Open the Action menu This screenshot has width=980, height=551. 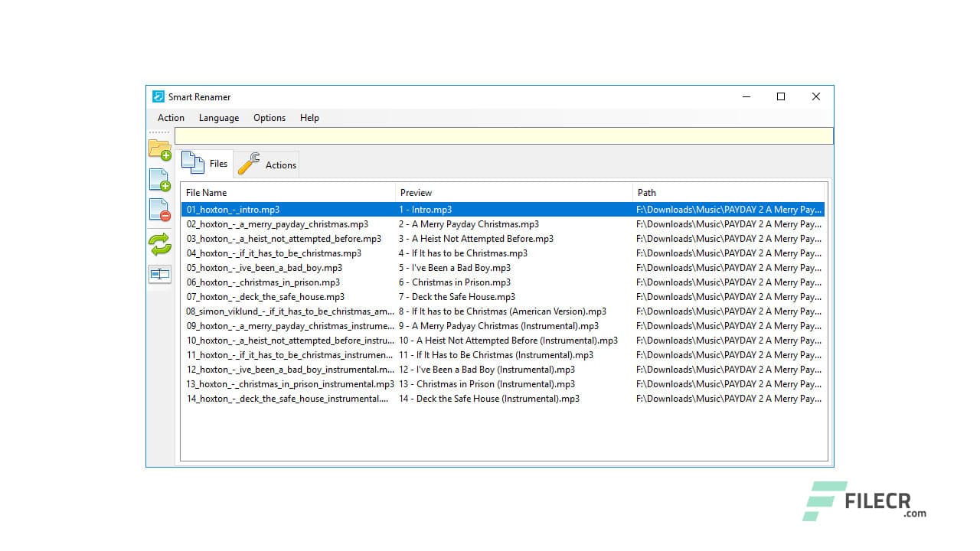tap(170, 117)
